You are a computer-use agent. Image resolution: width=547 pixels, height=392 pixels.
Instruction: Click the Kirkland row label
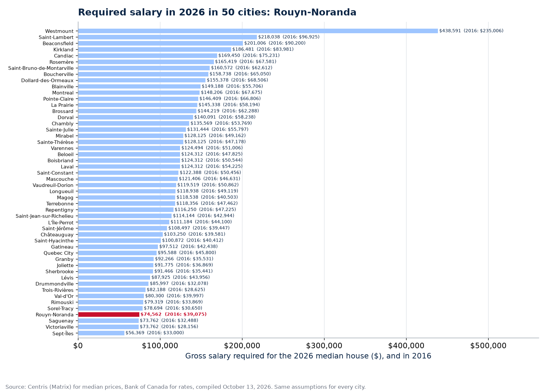[x=63, y=50]
